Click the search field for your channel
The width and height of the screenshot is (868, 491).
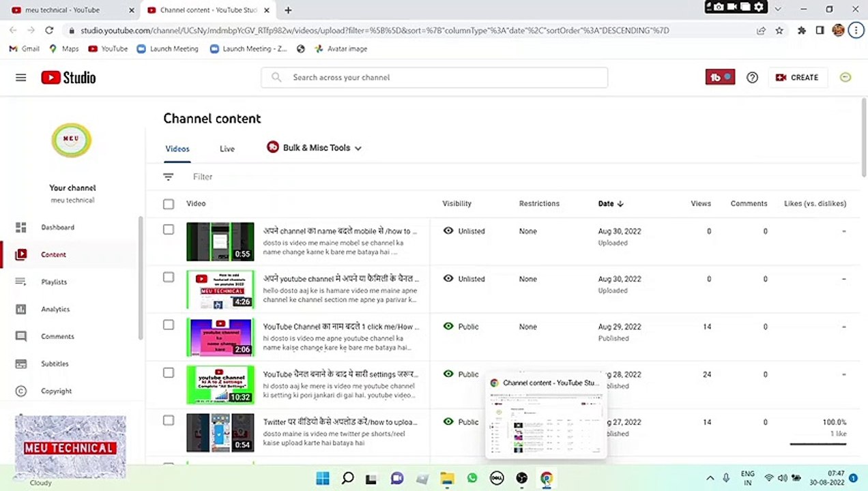point(434,78)
